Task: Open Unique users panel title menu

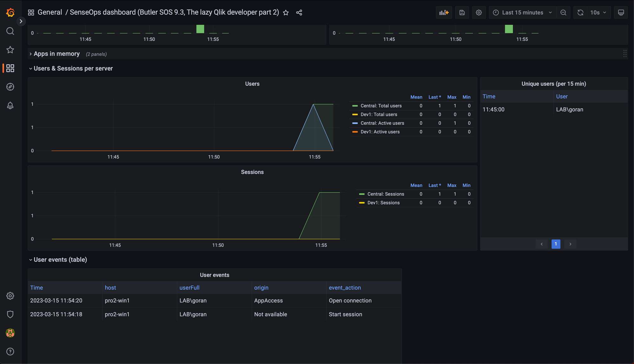Action: point(554,84)
